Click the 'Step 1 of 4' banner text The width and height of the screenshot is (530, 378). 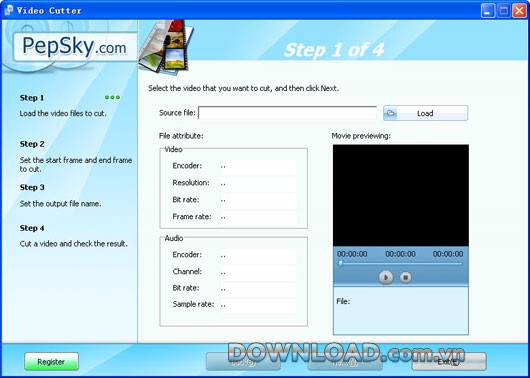(x=334, y=50)
